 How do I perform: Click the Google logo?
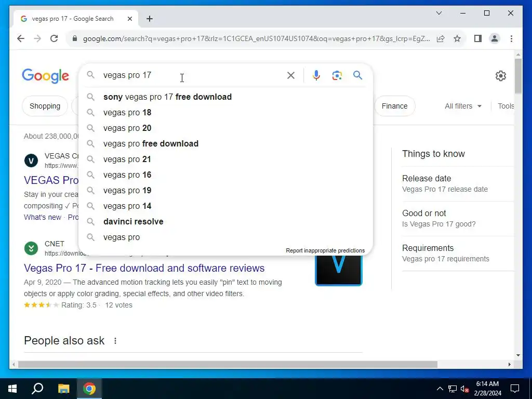point(46,76)
